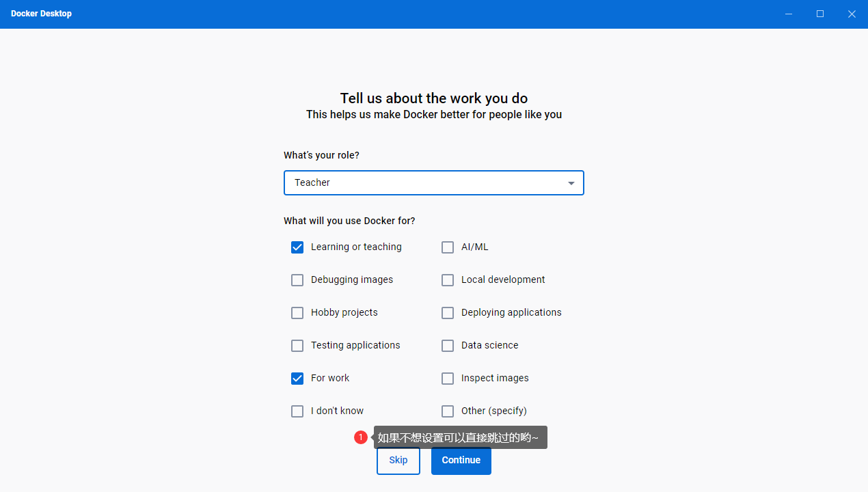Enable the AI/ML checkbox
Viewport: 868px width, 492px height.
pyautogui.click(x=448, y=247)
